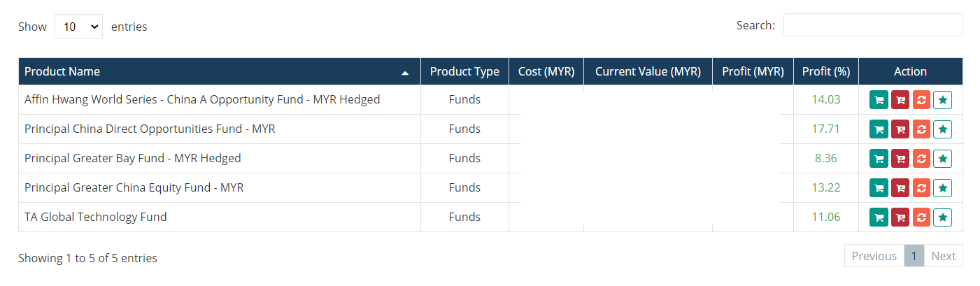Sort table by Product Type header
This screenshot has width=980, height=286.
tap(464, 71)
